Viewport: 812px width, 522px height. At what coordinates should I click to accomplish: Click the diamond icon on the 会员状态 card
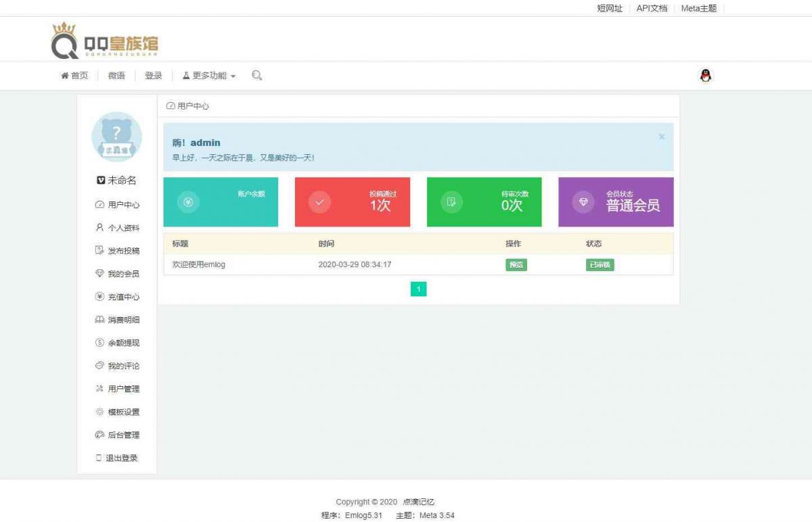[x=583, y=201]
